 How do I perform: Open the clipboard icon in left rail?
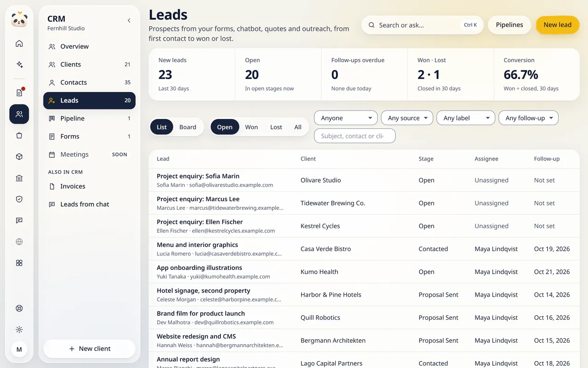(x=19, y=136)
